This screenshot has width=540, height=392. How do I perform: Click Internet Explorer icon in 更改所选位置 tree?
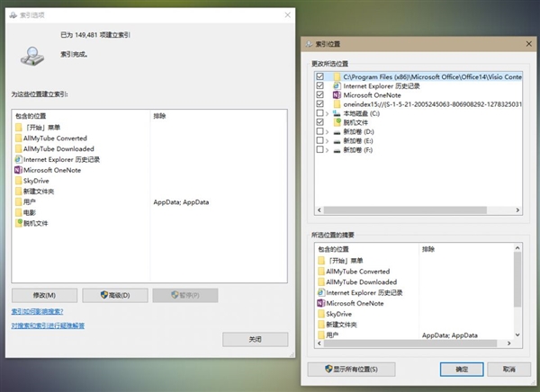[337, 86]
